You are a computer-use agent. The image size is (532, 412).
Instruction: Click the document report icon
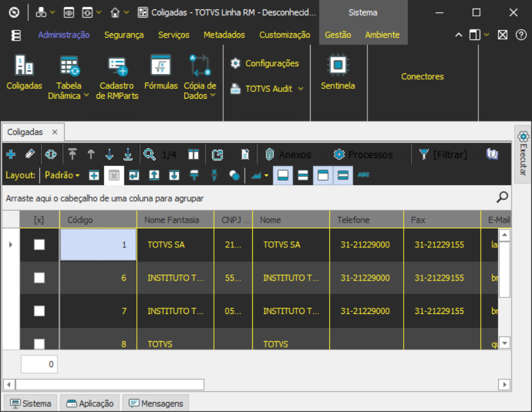[x=245, y=154]
